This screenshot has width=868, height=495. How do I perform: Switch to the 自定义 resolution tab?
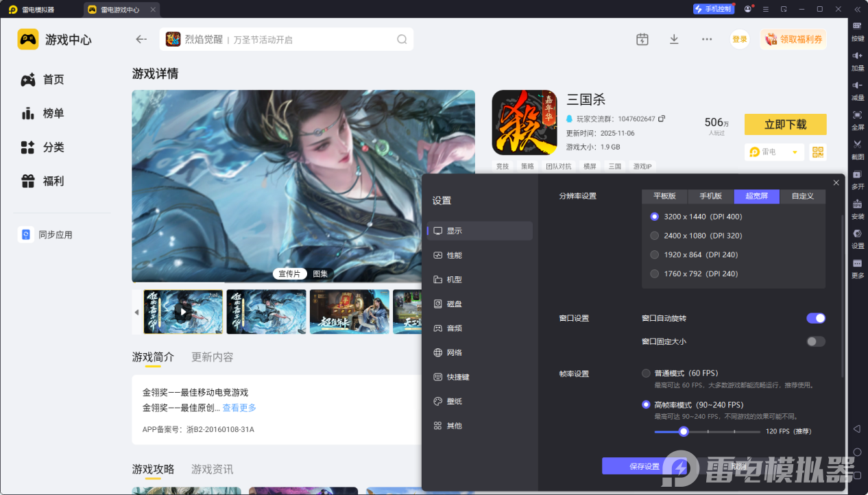[x=802, y=196]
